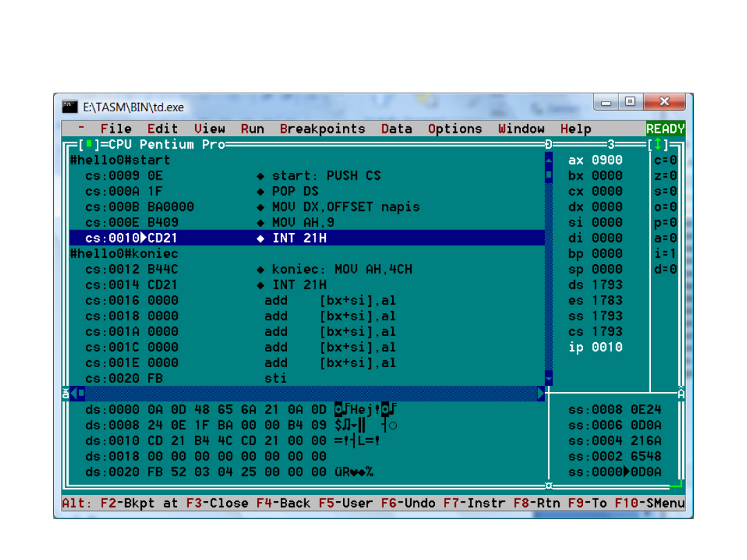Select the Window menu
Screen dimensions: 747x560
521,129
